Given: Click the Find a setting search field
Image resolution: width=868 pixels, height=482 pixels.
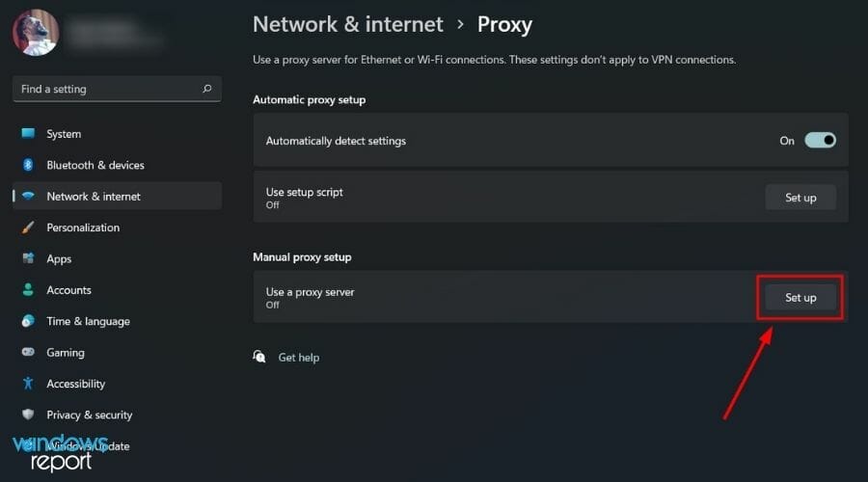Looking at the screenshot, I should (x=106, y=89).
